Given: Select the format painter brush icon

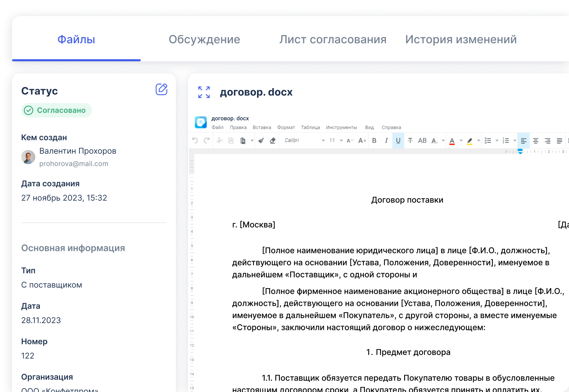Looking at the screenshot, I should (x=261, y=141).
